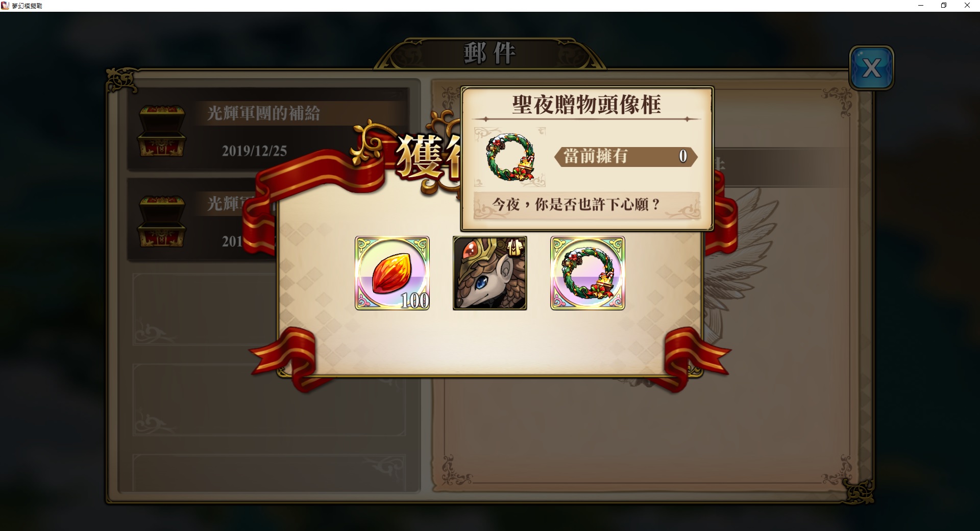Minimize the game window

(x=921, y=6)
